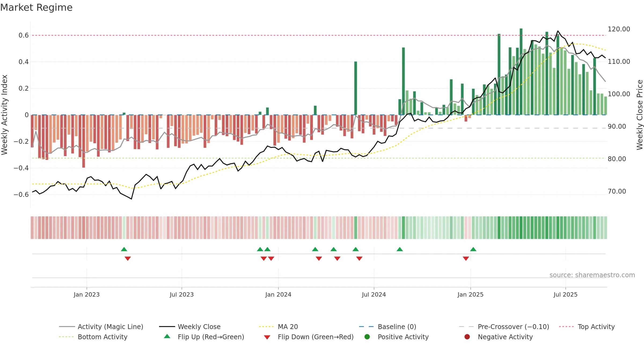This screenshot has height=362, width=644.
Task: Click the black Weekly Close line swatch
Action: coord(167,327)
